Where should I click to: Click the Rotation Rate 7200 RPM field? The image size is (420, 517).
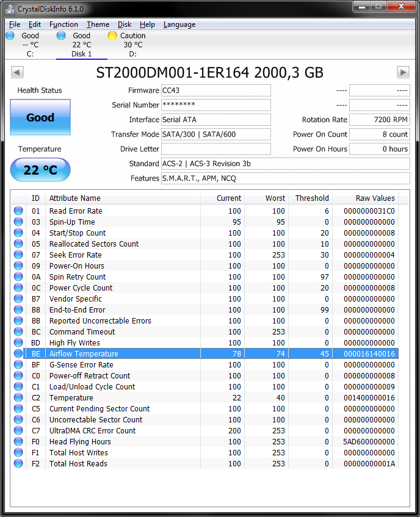[380, 120]
